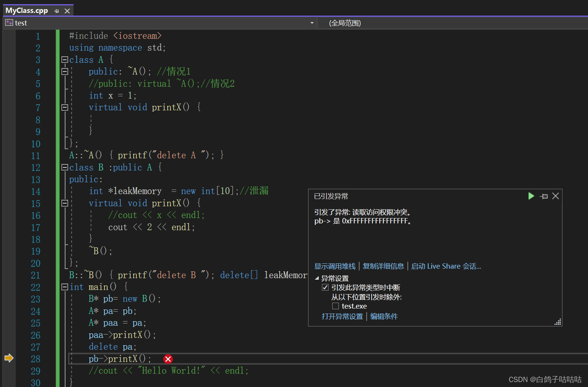Open exception settings link
This screenshot has height=387, width=588.
tap(342, 316)
